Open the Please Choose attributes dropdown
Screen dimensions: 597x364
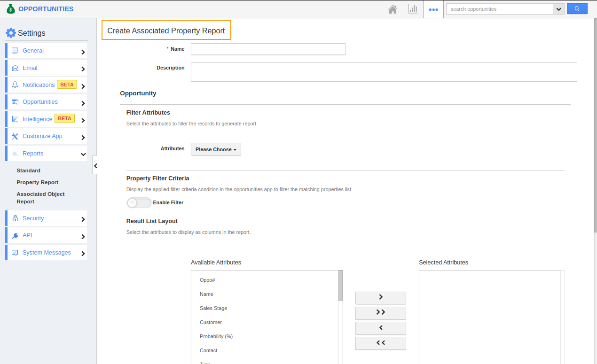[x=216, y=149]
